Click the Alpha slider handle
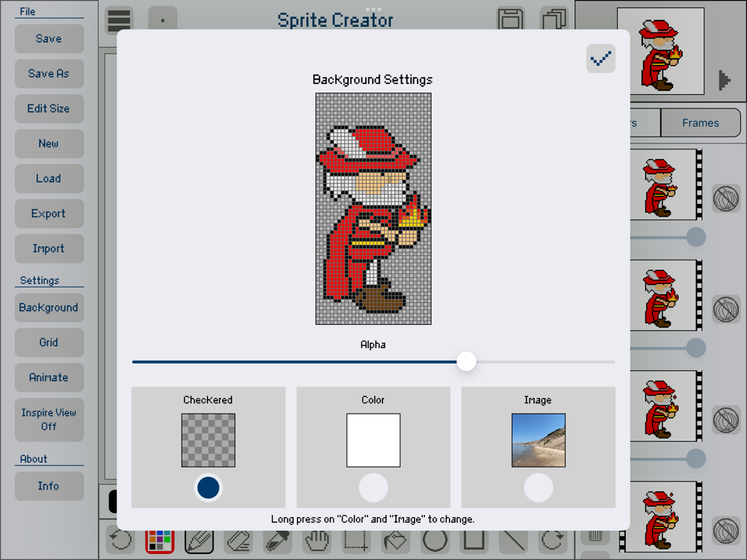 466,361
